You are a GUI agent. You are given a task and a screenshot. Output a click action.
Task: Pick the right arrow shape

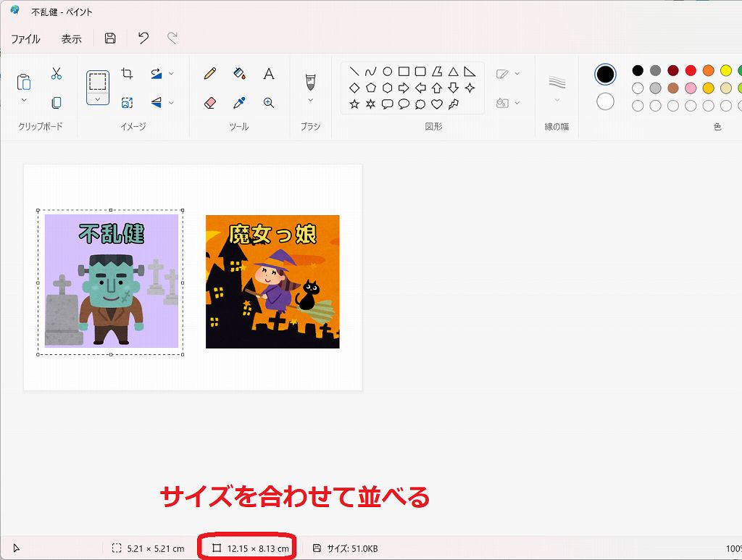click(404, 88)
